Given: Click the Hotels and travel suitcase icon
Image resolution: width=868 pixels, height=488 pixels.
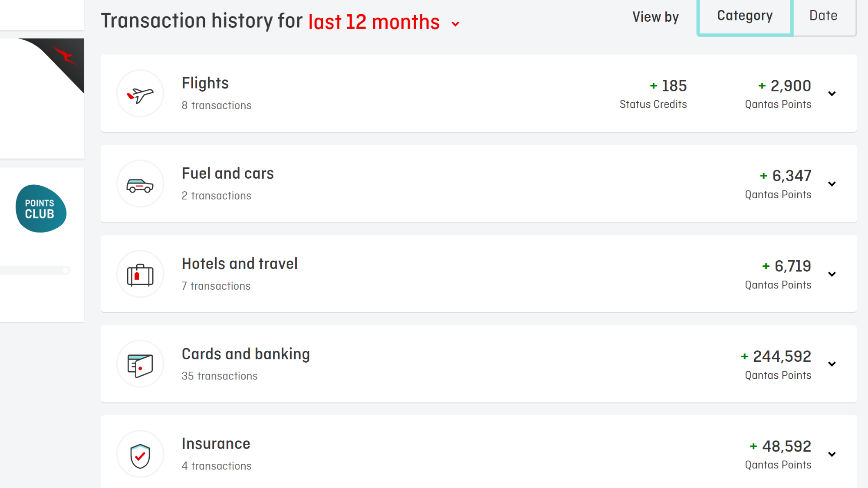Looking at the screenshot, I should click(x=140, y=274).
